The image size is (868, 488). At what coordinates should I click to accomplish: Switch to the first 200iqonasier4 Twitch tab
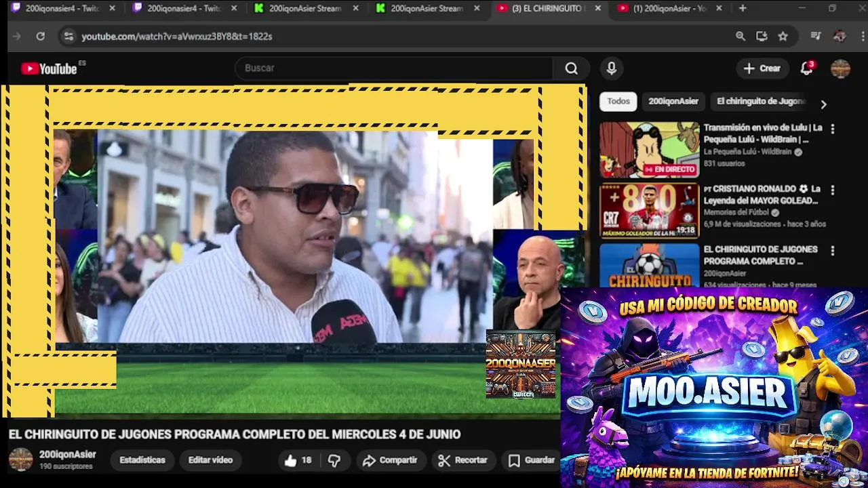pos(61,8)
